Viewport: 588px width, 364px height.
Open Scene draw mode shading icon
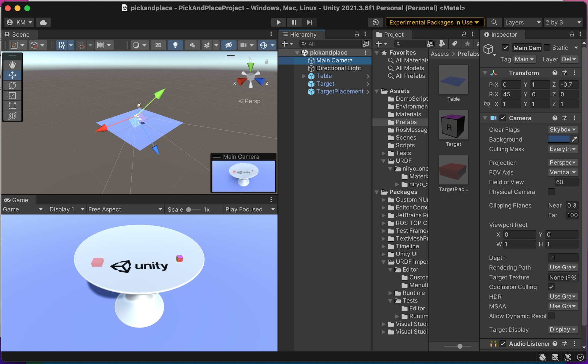(136, 45)
